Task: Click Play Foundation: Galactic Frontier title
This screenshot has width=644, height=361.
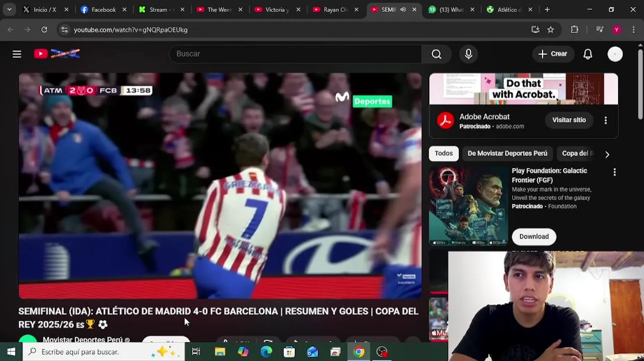Action: click(x=549, y=175)
